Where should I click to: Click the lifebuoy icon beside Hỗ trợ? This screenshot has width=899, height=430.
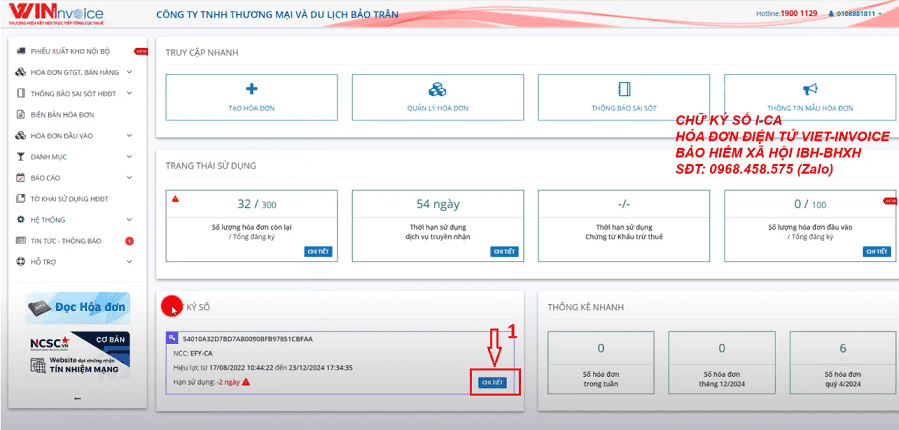click(x=21, y=262)
